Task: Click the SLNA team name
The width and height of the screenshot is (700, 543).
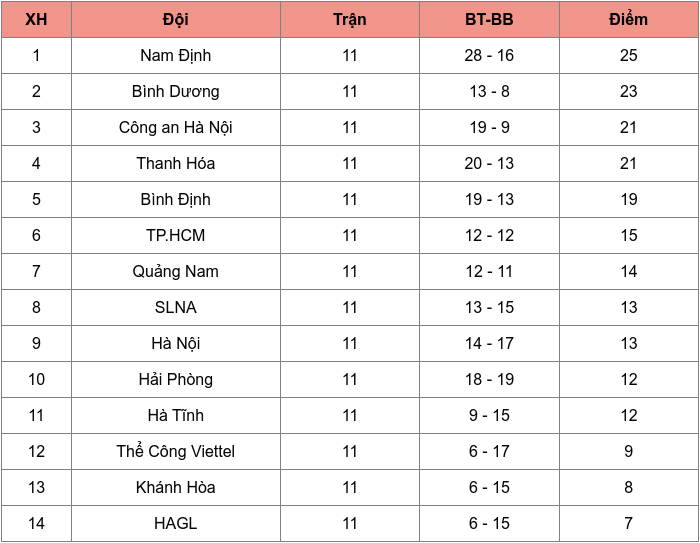Action: pyautogui.click(x=176, y=307)
